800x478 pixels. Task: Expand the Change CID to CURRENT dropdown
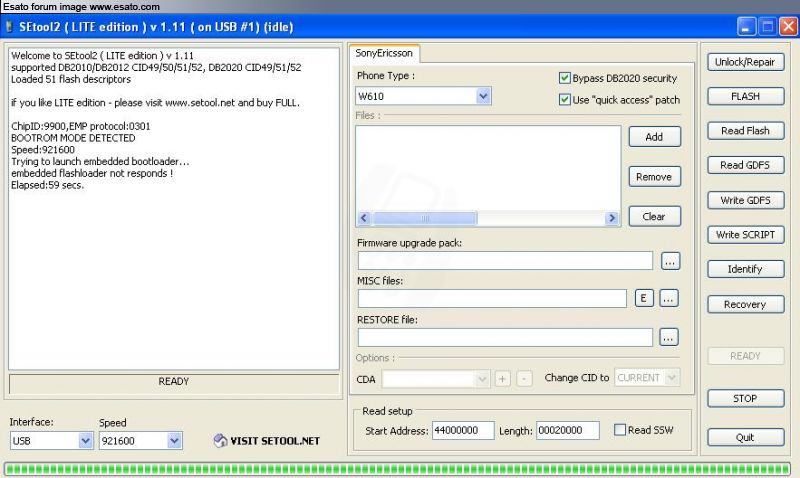click(x=672, y=378)
